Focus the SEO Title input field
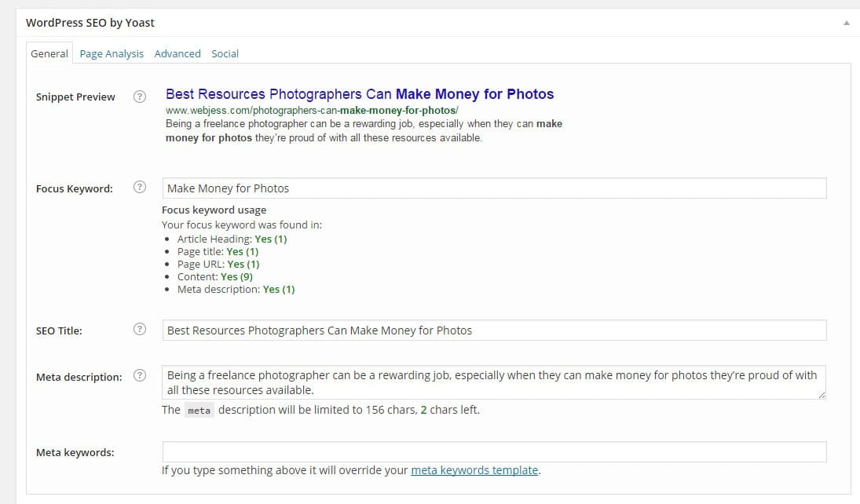The width and height of the screenshot is (860, 504). coord(494,331)
